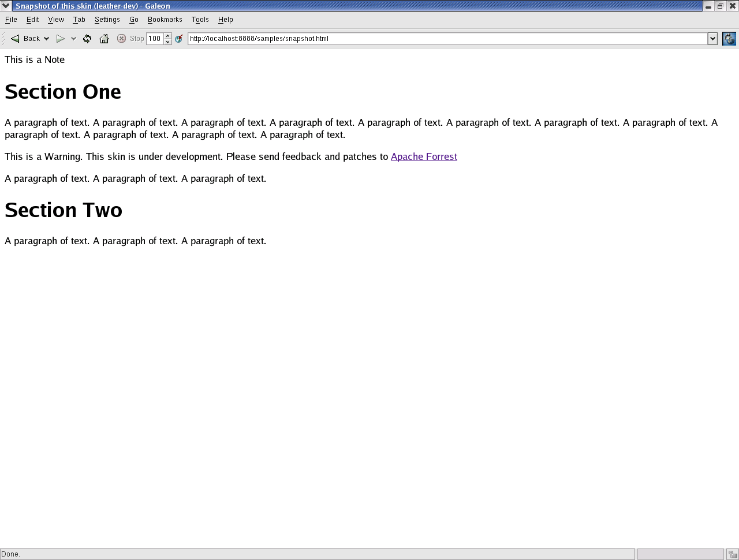Viewport: 739px width, 560px height.
Task: Decrease zoom level with the down stepper
Action: tap(168, 42)
